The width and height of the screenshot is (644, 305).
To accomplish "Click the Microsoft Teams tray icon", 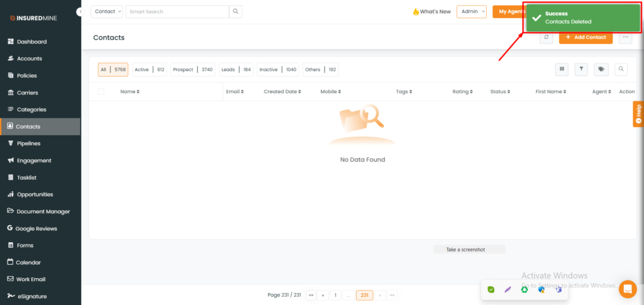I will (x=558, y=289).
